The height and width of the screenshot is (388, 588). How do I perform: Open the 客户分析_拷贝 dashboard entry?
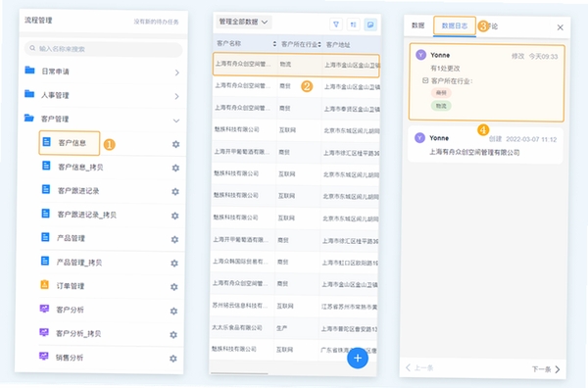tap(78, 333)
